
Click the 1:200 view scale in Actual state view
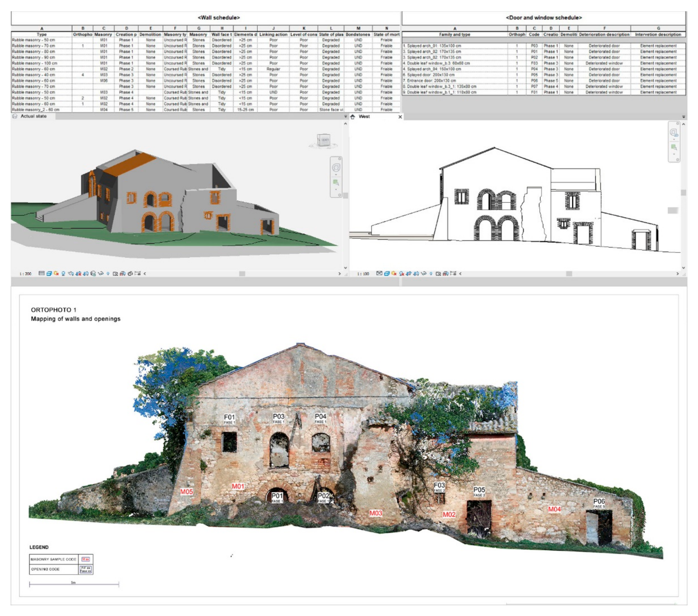pyautogui.click(x=26, y=274)
